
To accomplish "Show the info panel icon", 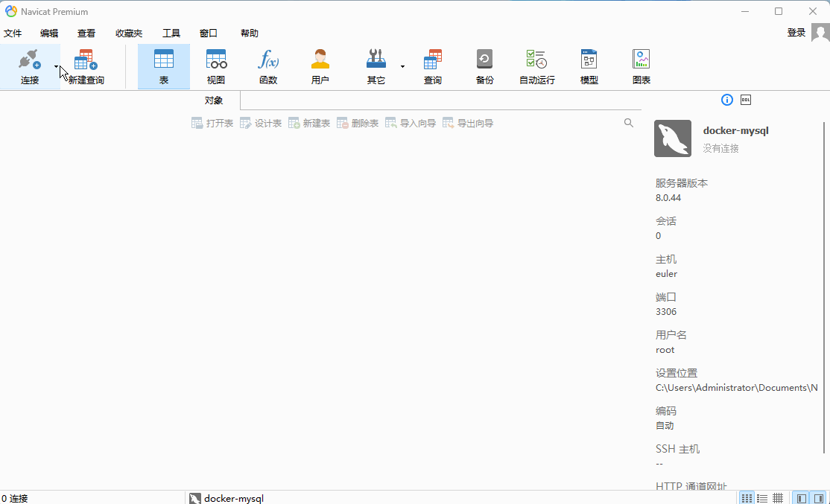I will (x=726, y=100).
